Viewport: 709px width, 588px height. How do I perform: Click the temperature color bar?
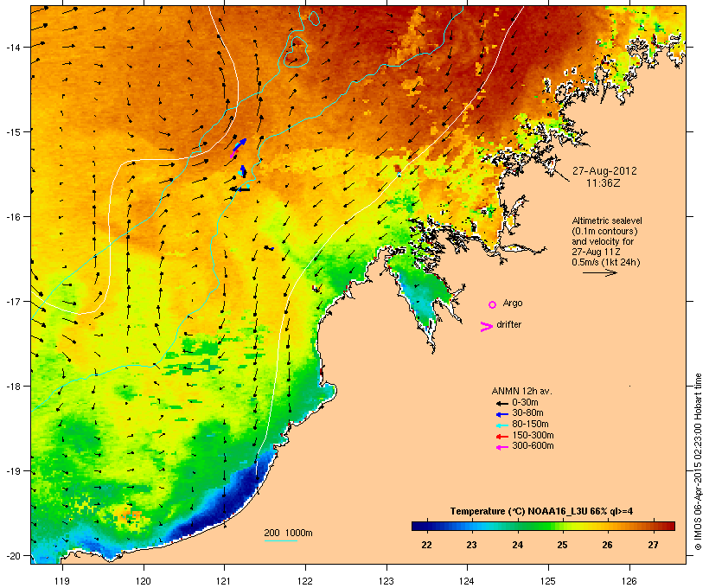click(543, 526)
